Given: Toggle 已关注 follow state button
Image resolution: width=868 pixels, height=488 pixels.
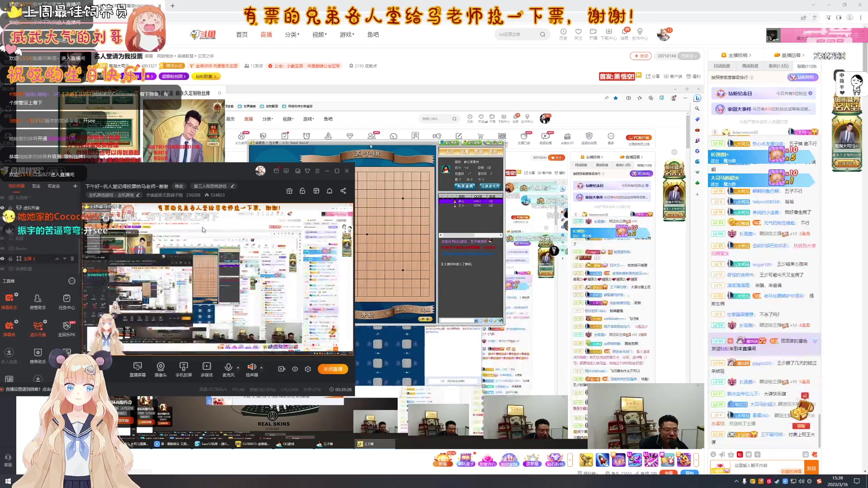Looking at the screenshot, I should coord(690,56).
